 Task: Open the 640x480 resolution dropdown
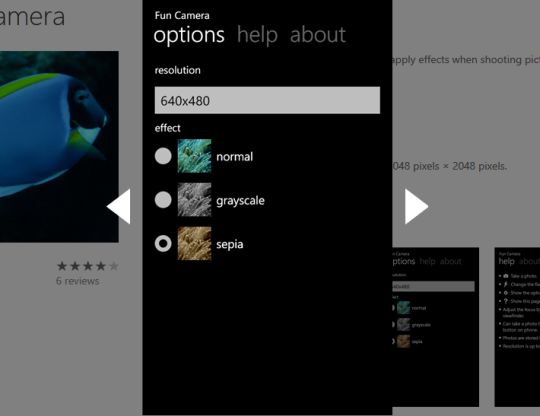pos(267,100)
